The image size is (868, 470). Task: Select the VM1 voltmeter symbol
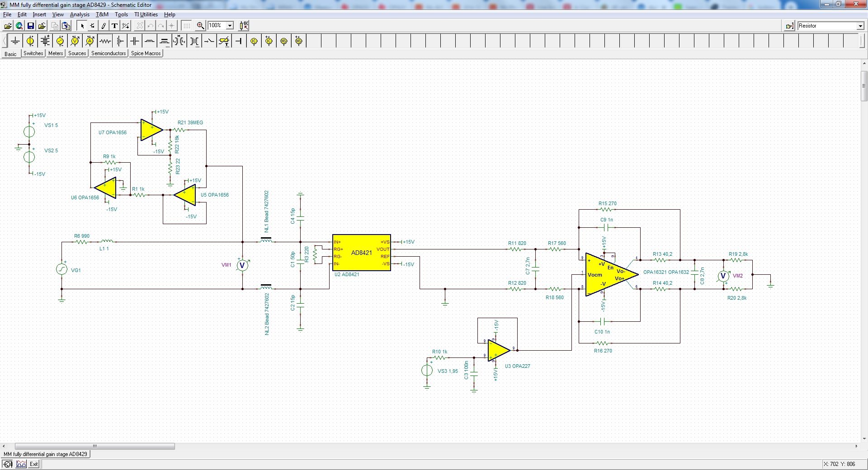point(242,265)
